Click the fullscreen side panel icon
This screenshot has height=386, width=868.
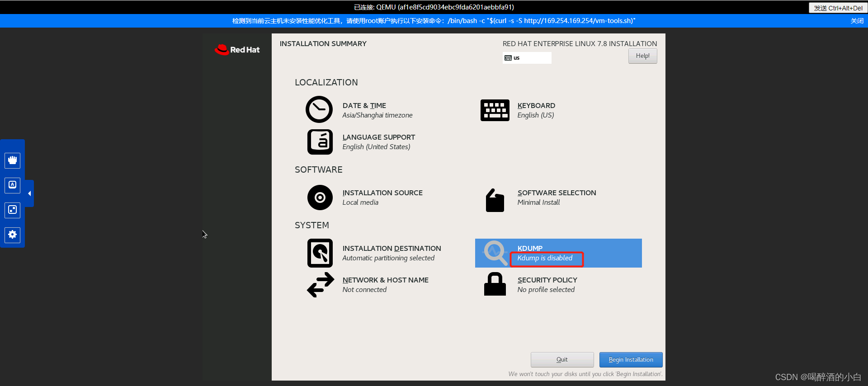pyautogui.click(x=12, y=210)
